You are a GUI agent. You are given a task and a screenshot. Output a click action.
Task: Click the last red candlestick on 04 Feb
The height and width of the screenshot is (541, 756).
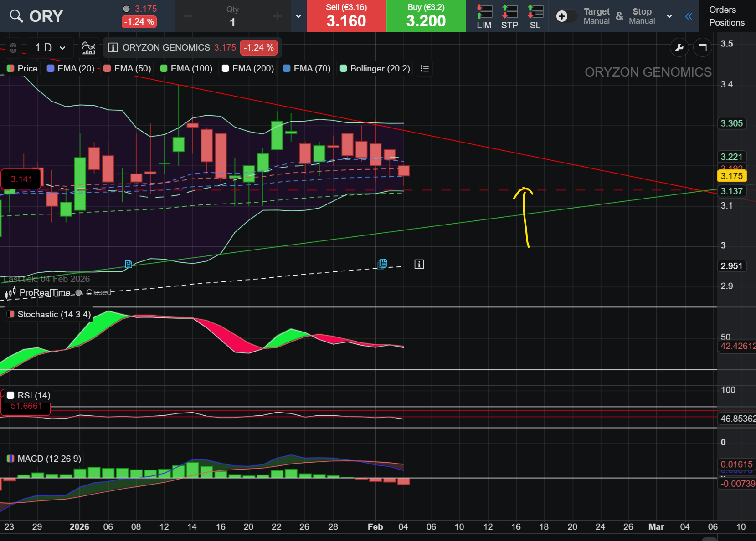coord(404,171)
